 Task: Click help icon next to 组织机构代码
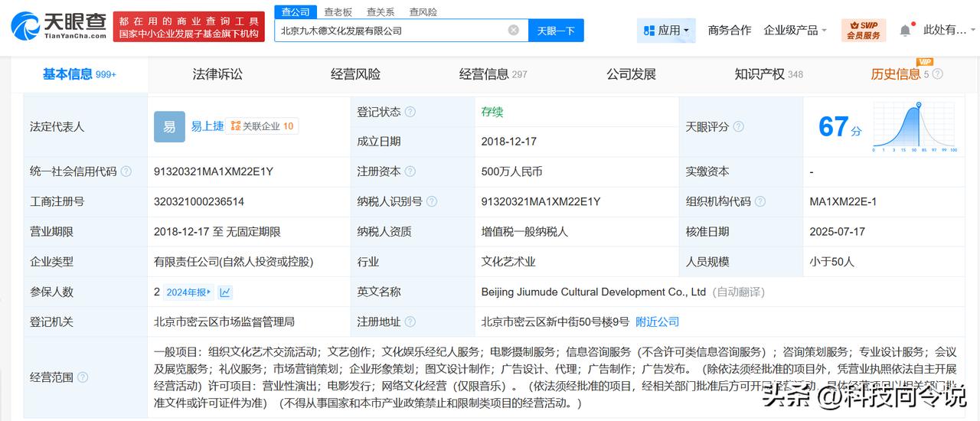pyautogui.click(x=759, y=201)
